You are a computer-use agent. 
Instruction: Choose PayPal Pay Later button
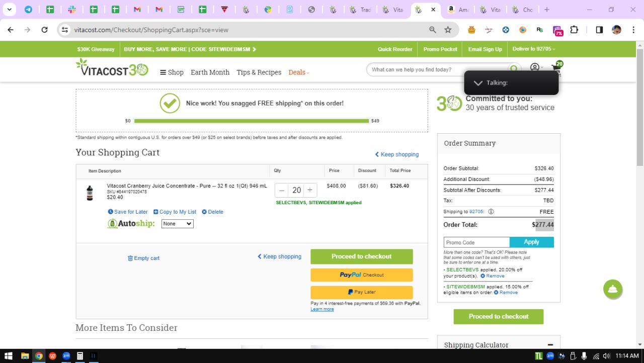[x=362, y=292]
